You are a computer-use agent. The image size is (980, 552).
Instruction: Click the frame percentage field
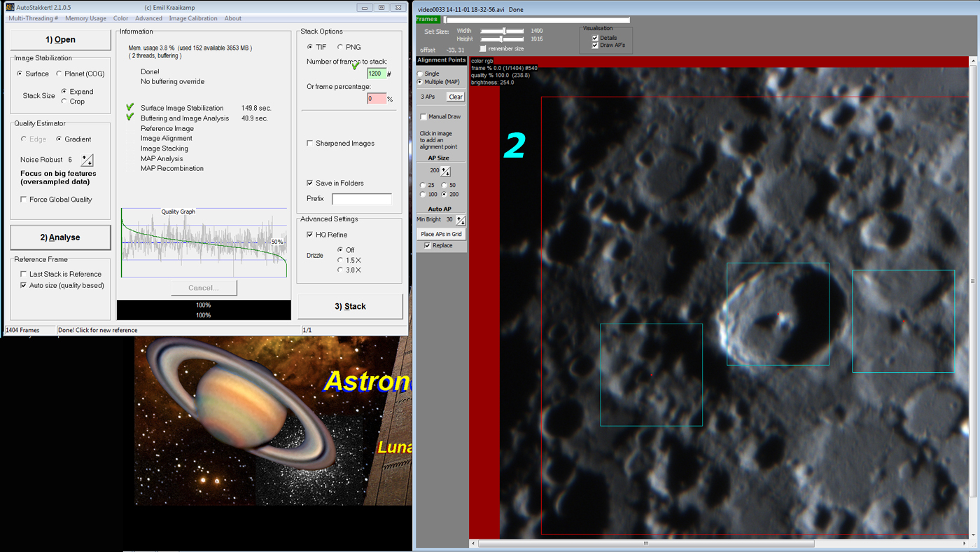pos(377,99)
